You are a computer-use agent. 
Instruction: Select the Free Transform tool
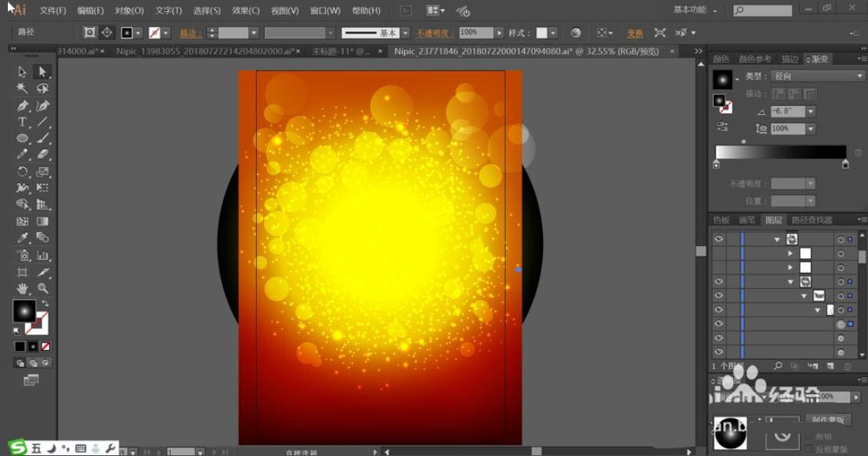pos(42,188)
